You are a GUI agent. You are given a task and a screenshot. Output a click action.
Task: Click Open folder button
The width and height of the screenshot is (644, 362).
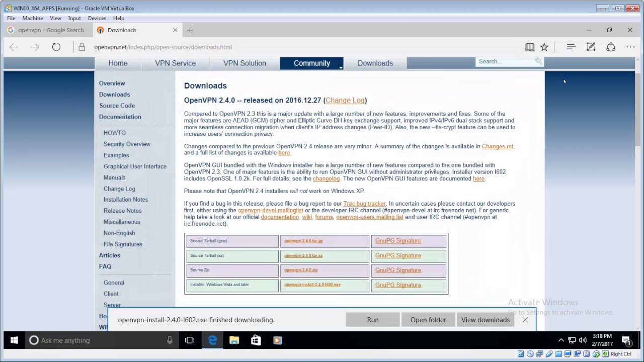pyautogui.click(x=428, y=320)
